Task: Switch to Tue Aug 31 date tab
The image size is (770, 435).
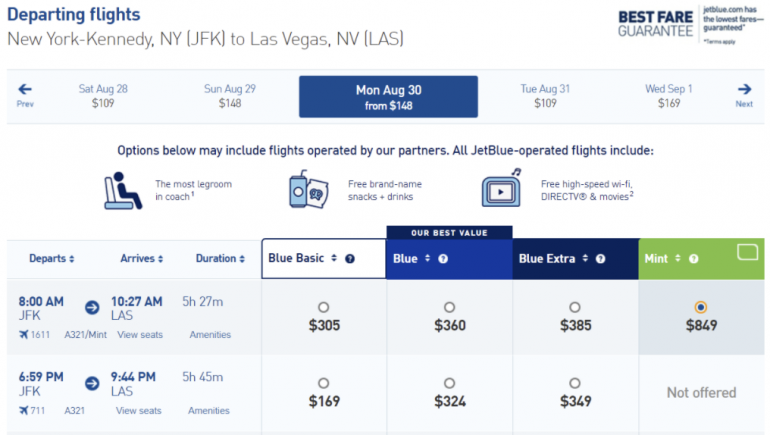Action: click(x=545, y=95)
